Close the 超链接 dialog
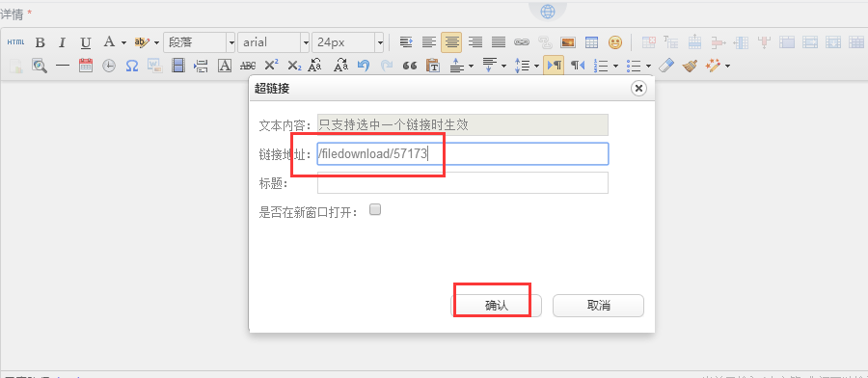868x378 pixels. (638, 89)
